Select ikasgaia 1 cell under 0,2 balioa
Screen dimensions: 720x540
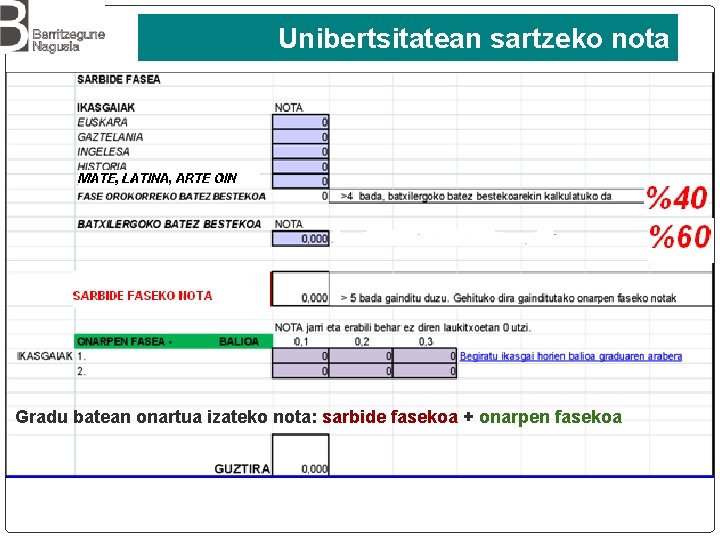point(361,356)
